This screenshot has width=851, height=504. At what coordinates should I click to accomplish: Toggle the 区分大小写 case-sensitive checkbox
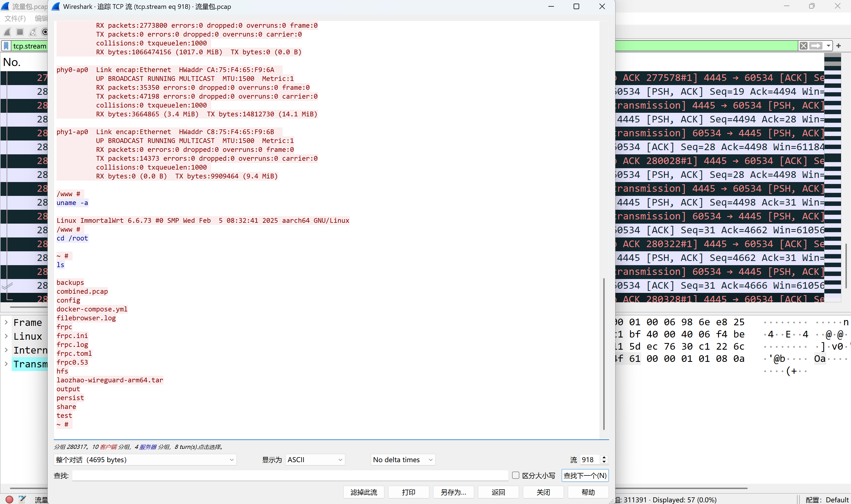(515, 475)
